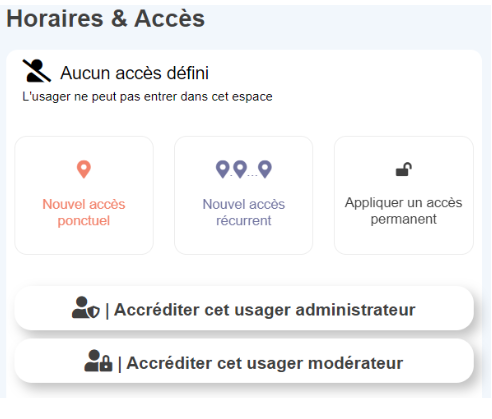Click the first purple pin in the récurrent card
The height and width of the screenshot is (419, 492).
coord(223,169)
